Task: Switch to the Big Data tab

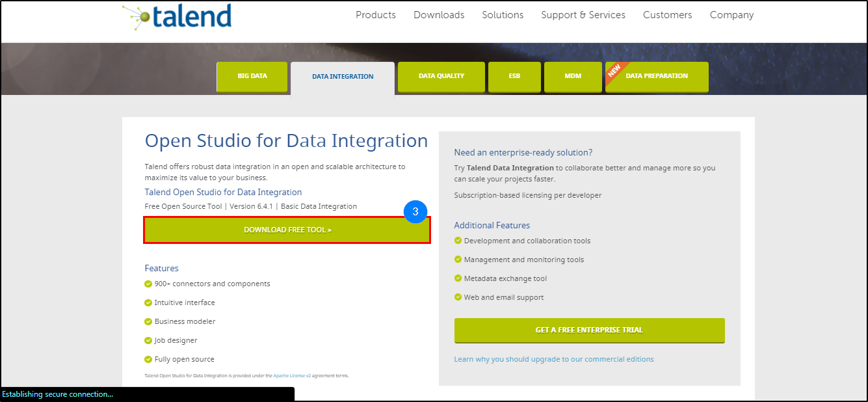Action: click(x=252, y=76)
